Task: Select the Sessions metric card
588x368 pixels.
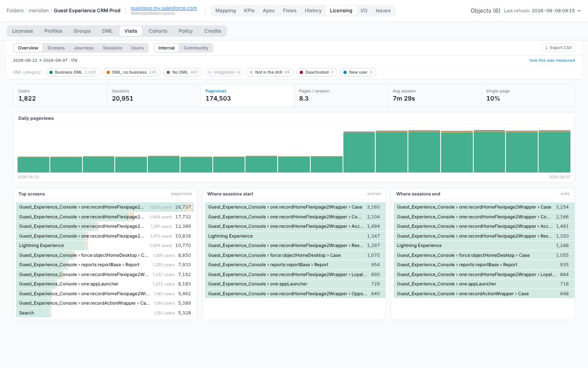Action: coord(154,96)
